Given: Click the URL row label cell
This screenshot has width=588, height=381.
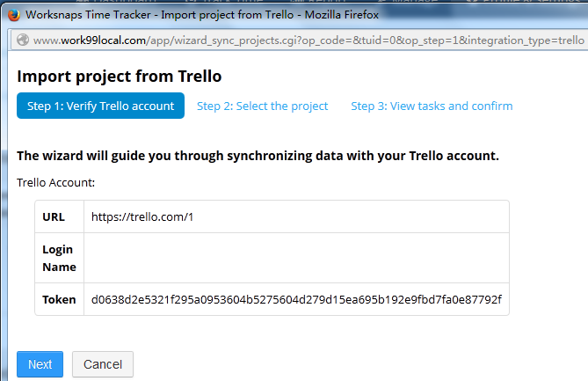Looking at the screenshot, I should tap(59, 216).
